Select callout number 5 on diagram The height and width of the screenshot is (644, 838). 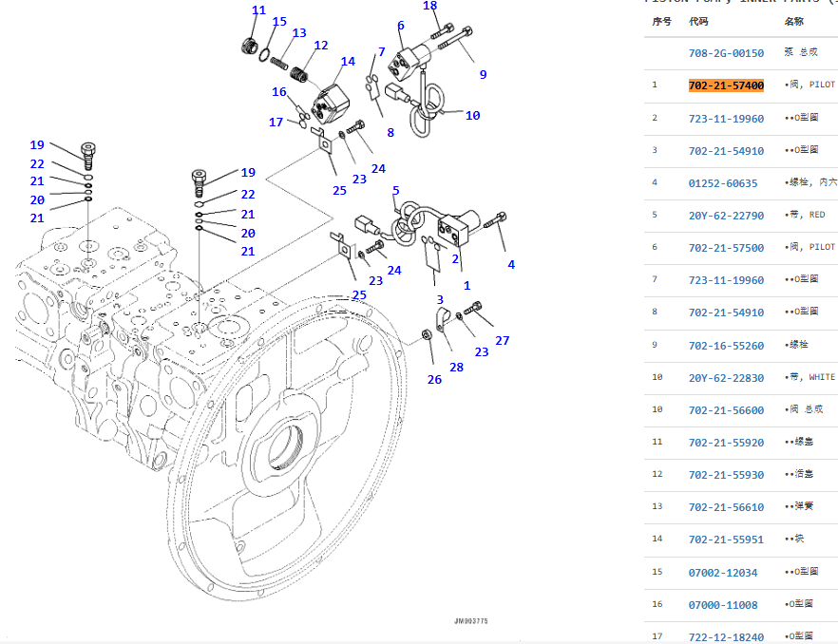pos(395,191)
